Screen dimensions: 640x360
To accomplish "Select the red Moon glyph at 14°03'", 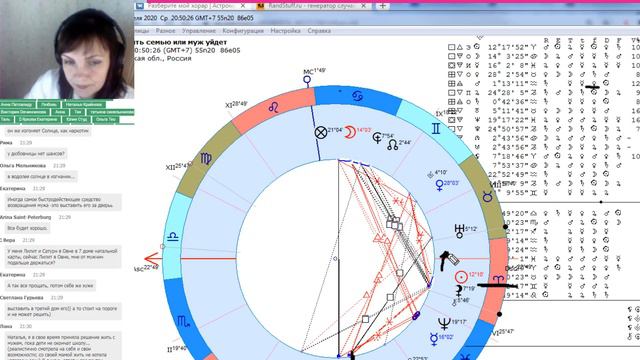I will point(350,132).
